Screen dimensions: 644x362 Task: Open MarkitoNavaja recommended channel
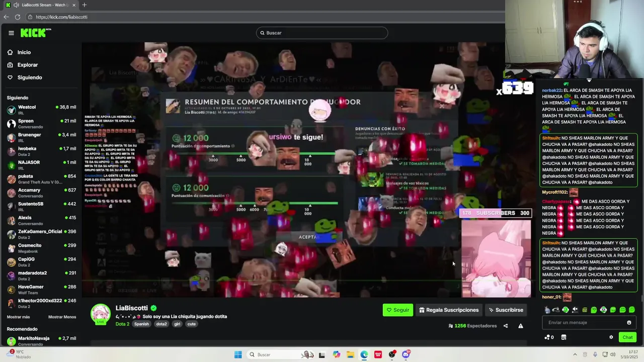click(x=41, y=341)
